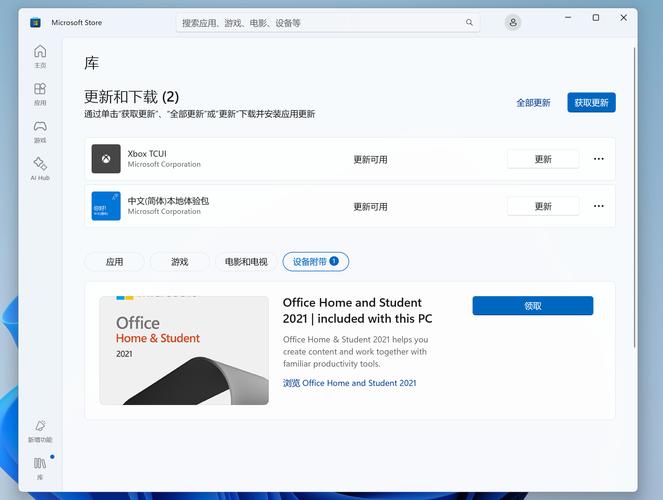This screenshot has height=500, width=663.
Task: Select the 设备附带 filter tab
Action: click(315, 262)
